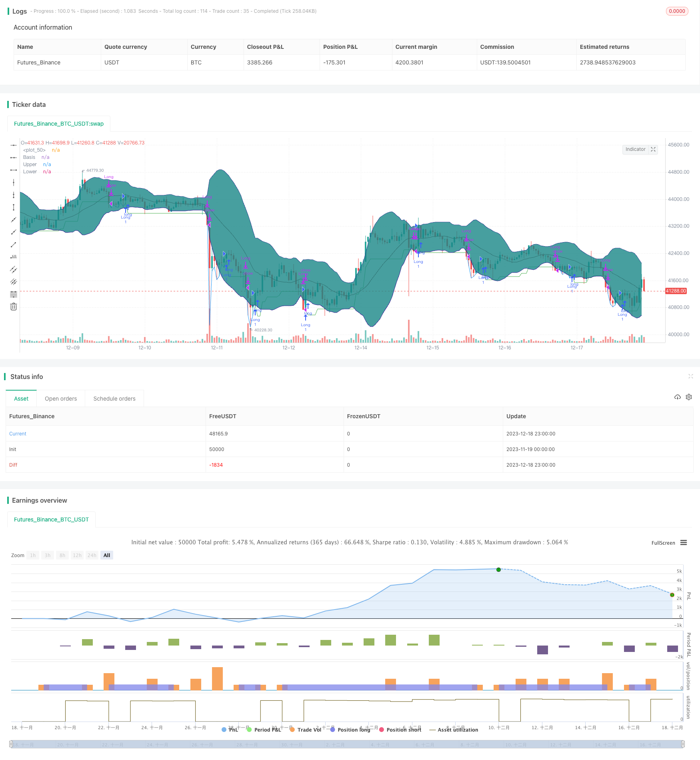Select the diagonal segment line tool

pos(14,245)
